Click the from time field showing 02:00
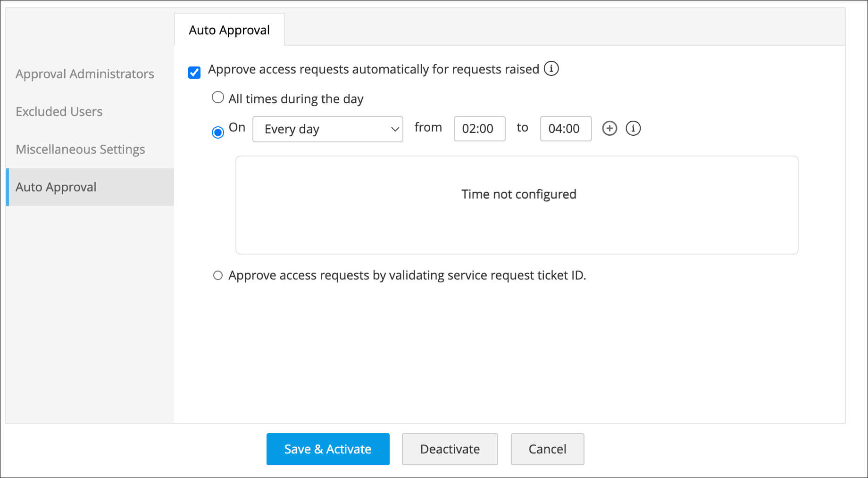The height and width of the screenshot is (478, 868). (479, 129)
